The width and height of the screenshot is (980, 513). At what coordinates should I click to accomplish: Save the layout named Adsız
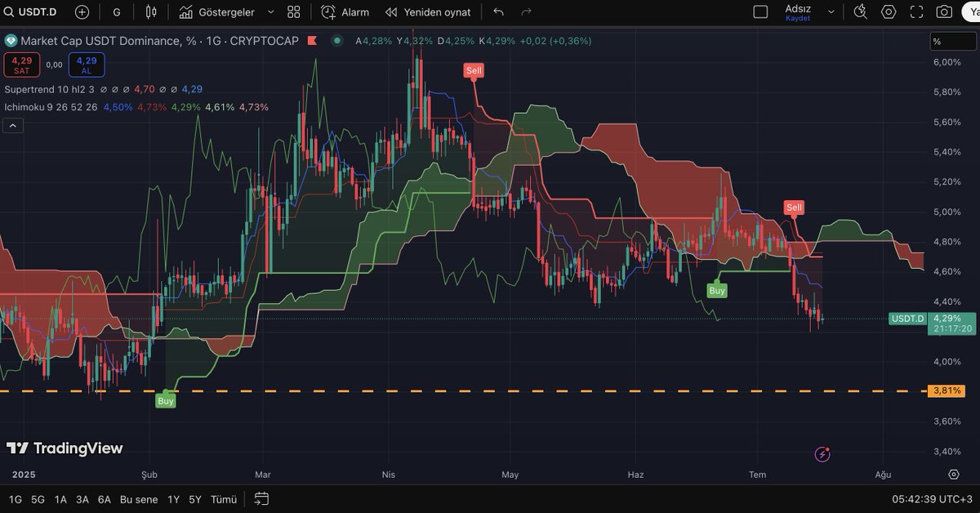[x=798, y=12]
